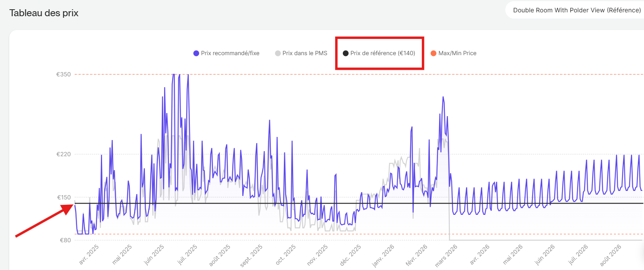Click the black Prix de référence legend dot
The image size is (644, 270).
point(345,53)
